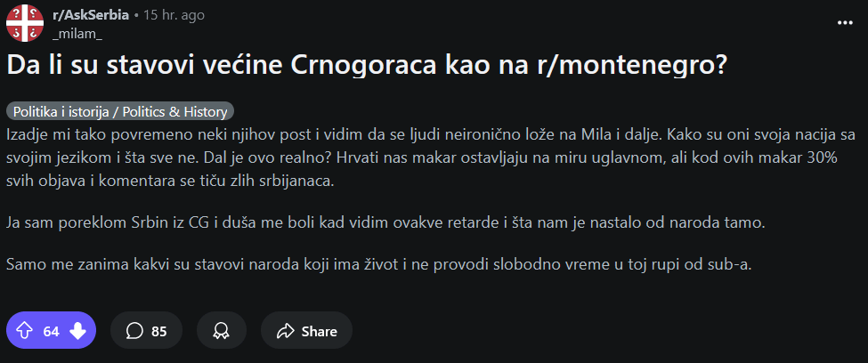Filter by Politika i istorija flair
This screenshot has width=868, height=363.
click(120, 112)
